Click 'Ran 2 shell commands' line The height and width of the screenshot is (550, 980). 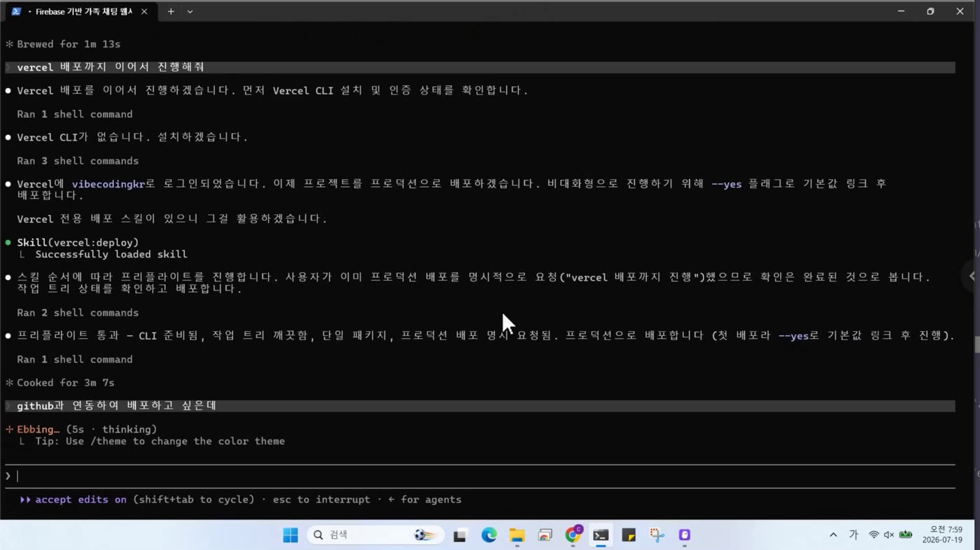(x=78, y=313)
